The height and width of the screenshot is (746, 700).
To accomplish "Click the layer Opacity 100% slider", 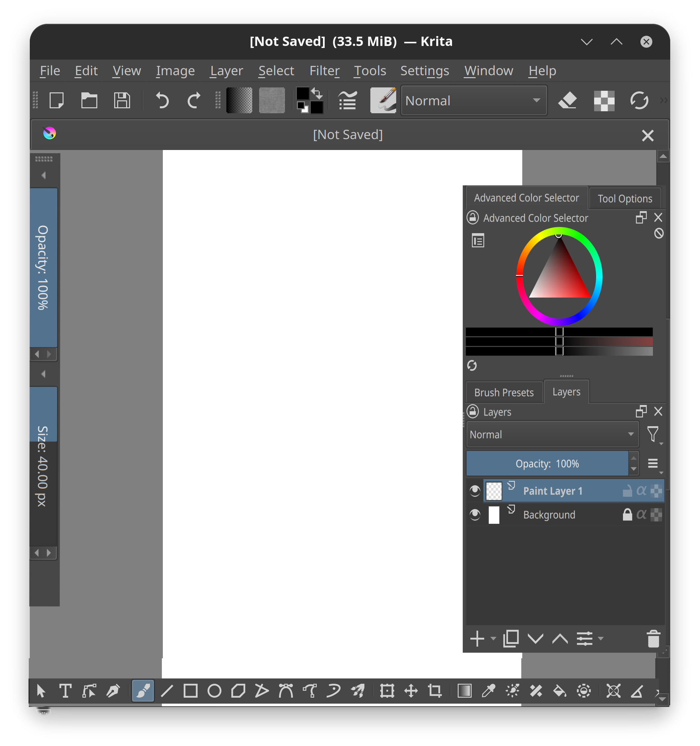I will pos(547,464).
